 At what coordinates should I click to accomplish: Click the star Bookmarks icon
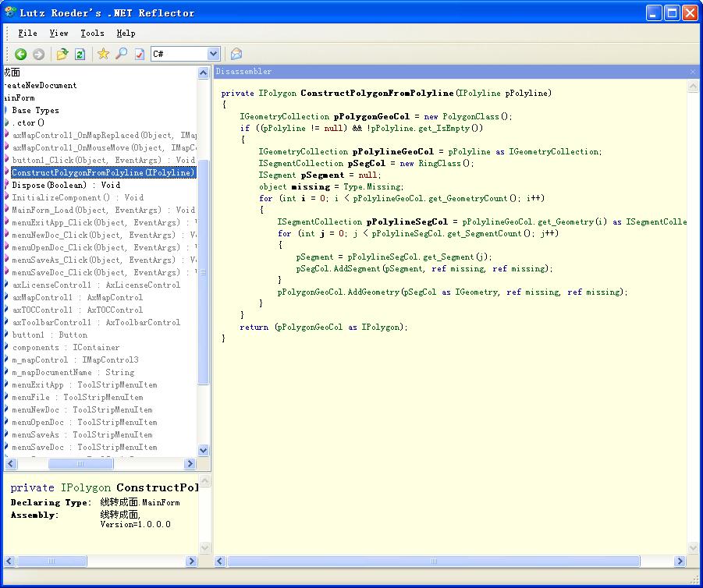click(x=103, y=55)
